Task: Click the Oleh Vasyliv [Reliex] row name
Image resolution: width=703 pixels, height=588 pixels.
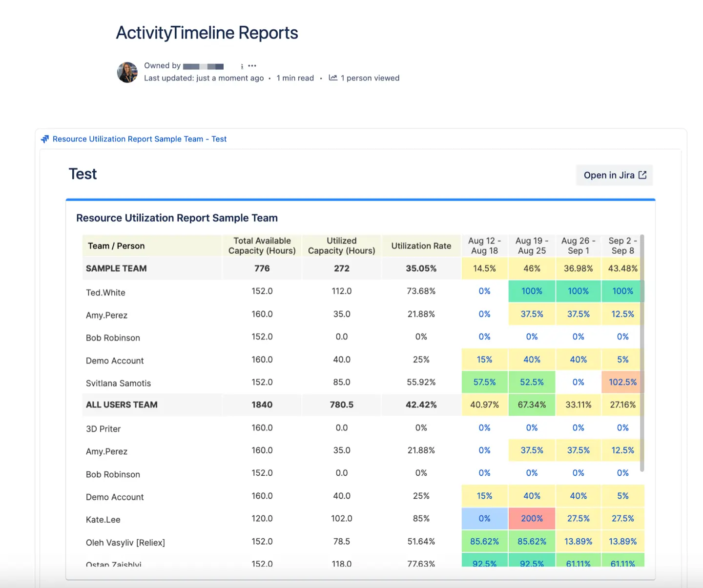Action: click(x=125, y=543)
